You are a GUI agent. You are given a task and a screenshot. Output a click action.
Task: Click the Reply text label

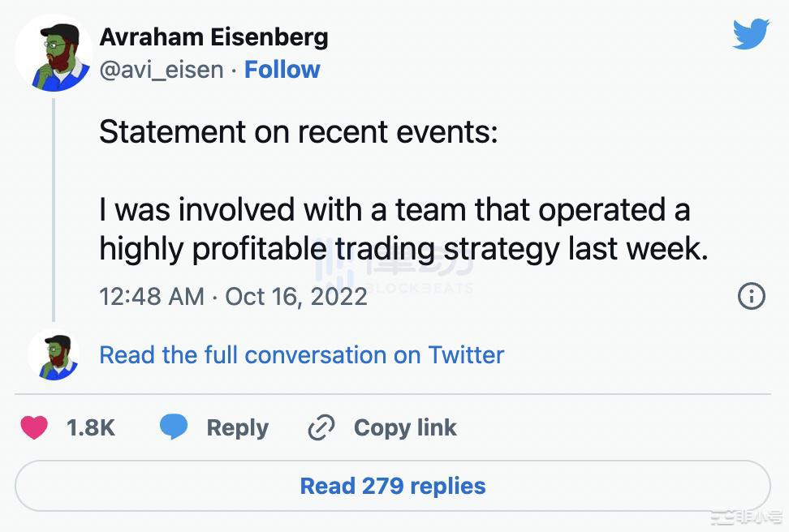click(x=237, y=428)
